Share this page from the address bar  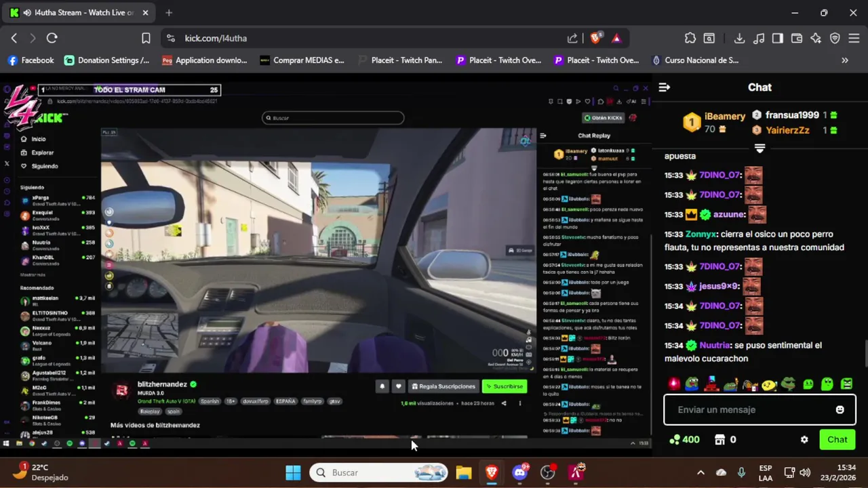click(572, 39)
